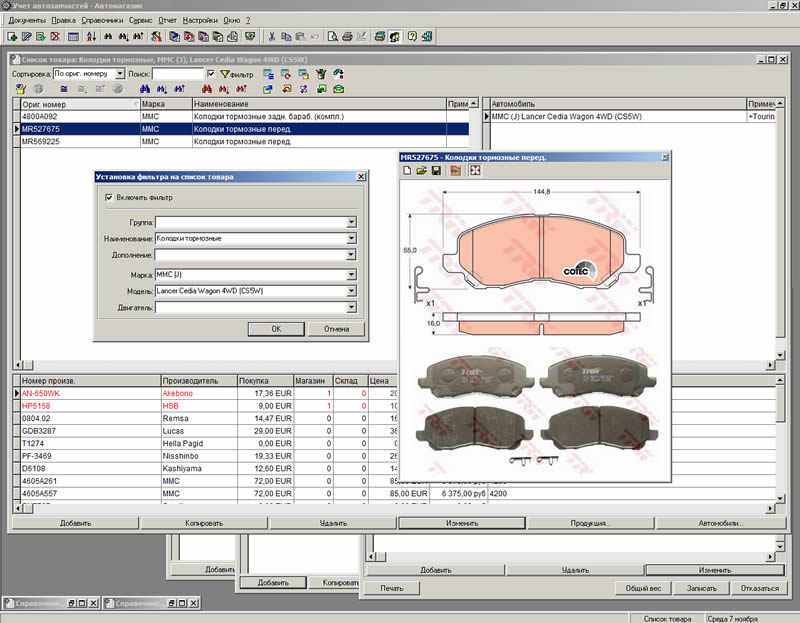The height and width of the screenshot is (623, 800).
Task: Select the GDB3287 Lucas row
Action: pos(209,431)
